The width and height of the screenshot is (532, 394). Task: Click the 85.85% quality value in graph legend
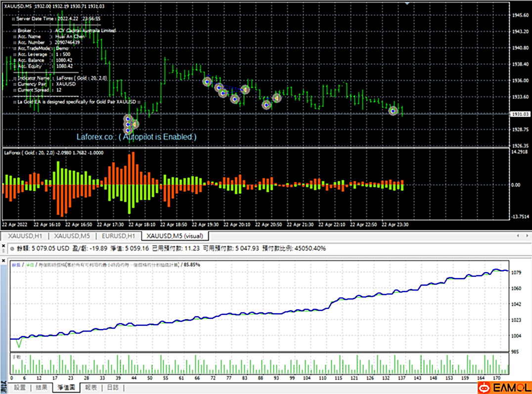[192, 265]
